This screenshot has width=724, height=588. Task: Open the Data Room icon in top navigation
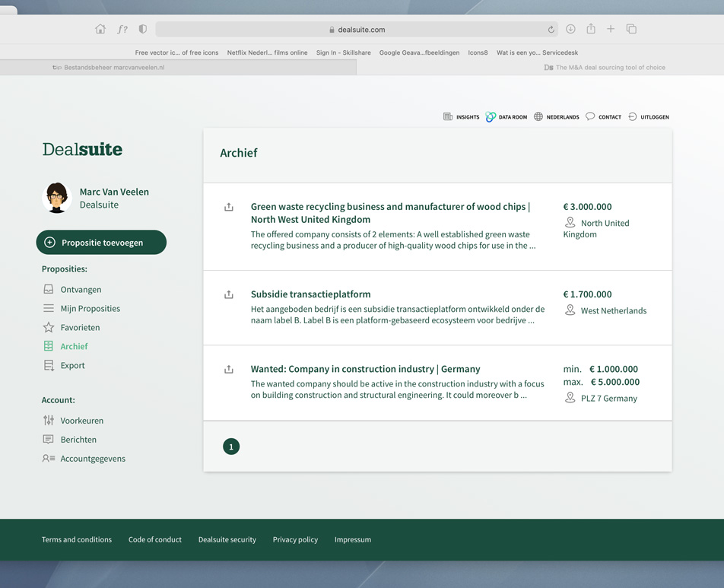506,117
